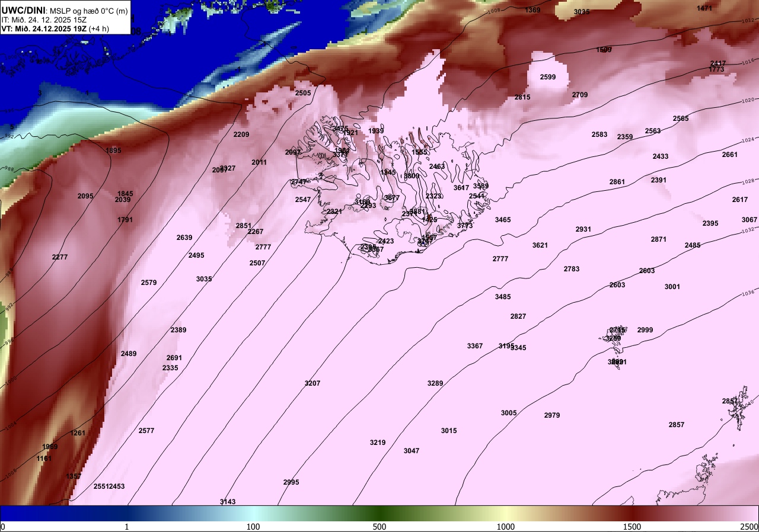Click the height value 2827

coord(518,316)
